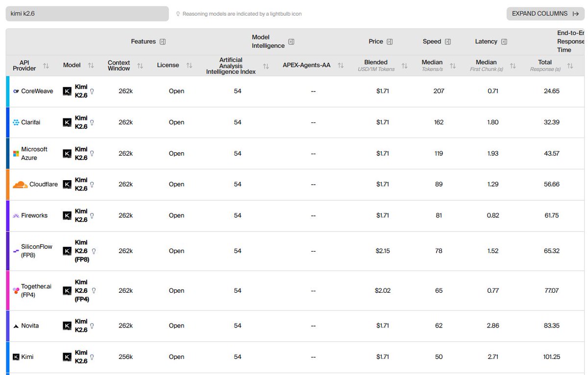
Task: Click the 0.71 latency value
Action: 493,91
